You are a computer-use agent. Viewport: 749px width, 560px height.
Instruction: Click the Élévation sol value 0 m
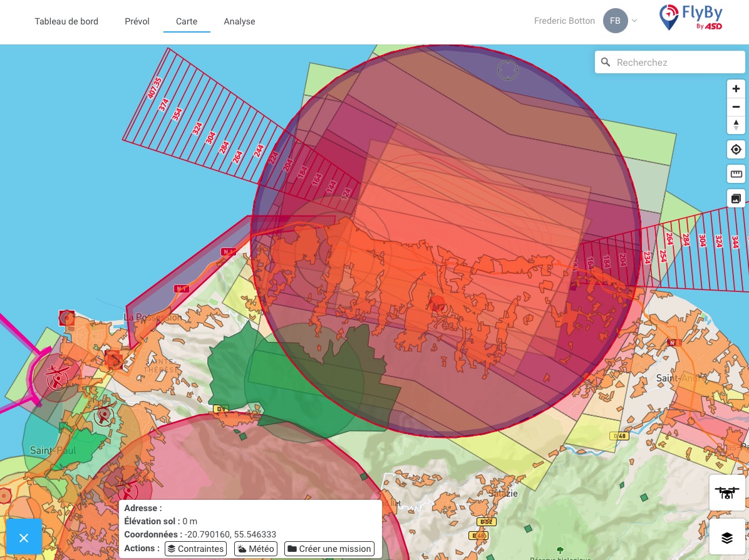(190, 521)
